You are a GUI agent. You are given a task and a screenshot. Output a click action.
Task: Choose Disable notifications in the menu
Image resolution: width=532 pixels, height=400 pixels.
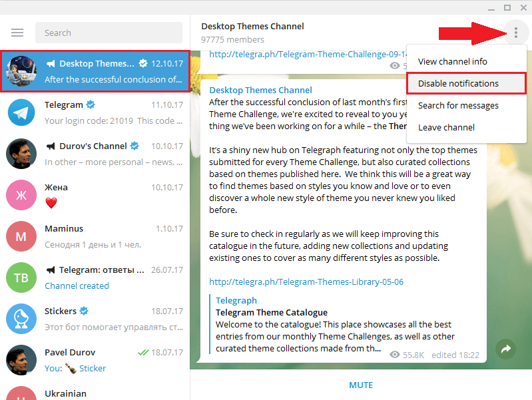click(467, 83)
